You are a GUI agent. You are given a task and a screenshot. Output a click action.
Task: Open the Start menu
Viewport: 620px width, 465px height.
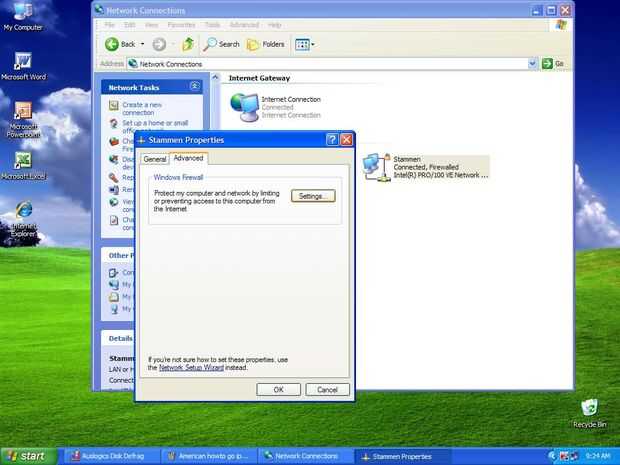click(28, 456)
